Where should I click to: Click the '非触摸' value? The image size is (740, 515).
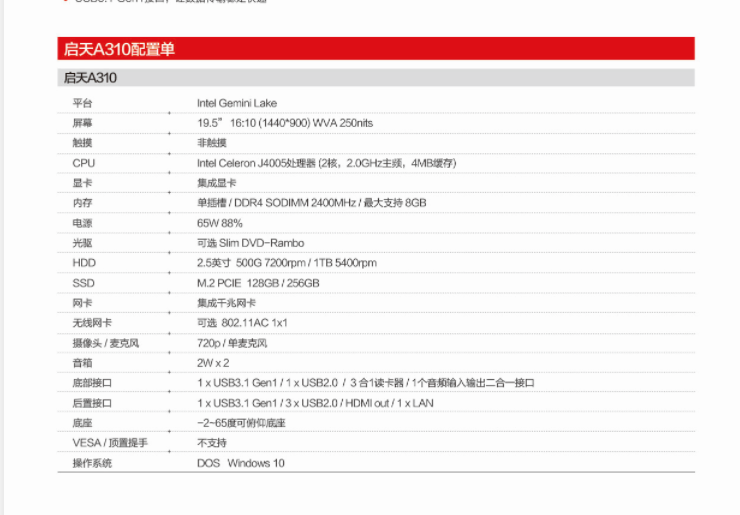tap(212, 143)
